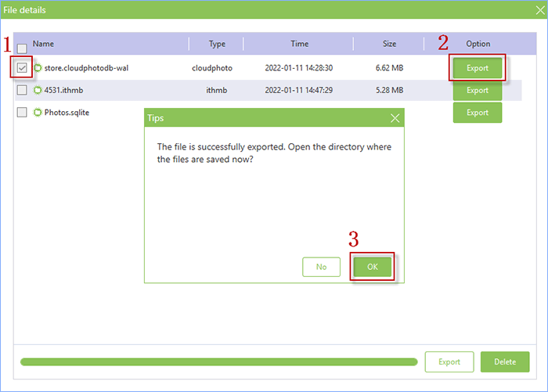Click the bottom Export button
The height and width of the screenshot is (392, 548).
[449, 362]
